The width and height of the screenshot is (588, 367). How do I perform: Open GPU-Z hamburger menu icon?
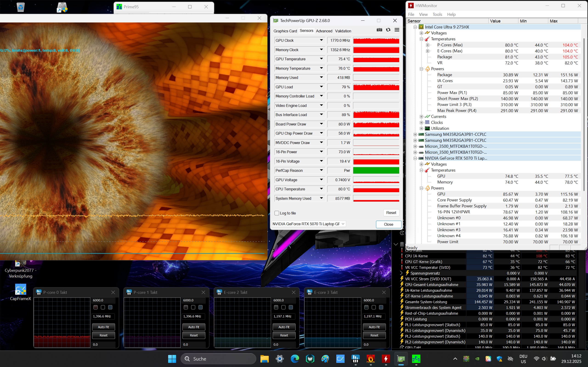[x=397, y=30]
